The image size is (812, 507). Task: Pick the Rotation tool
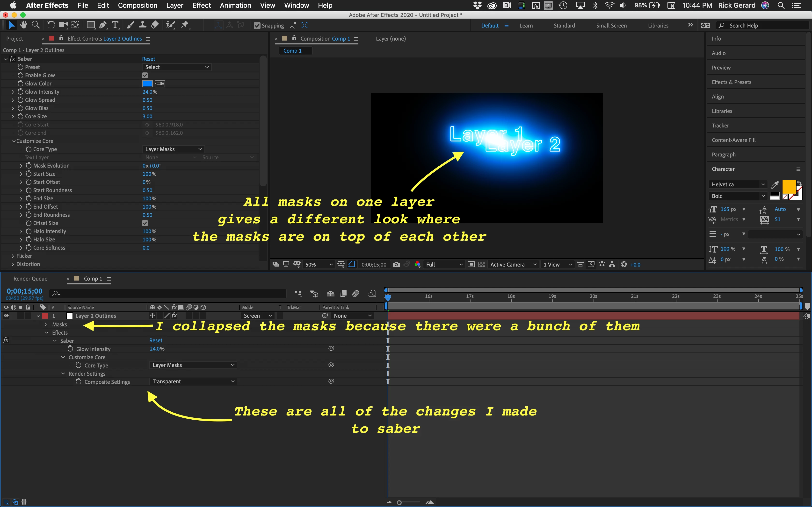point(51,25)
